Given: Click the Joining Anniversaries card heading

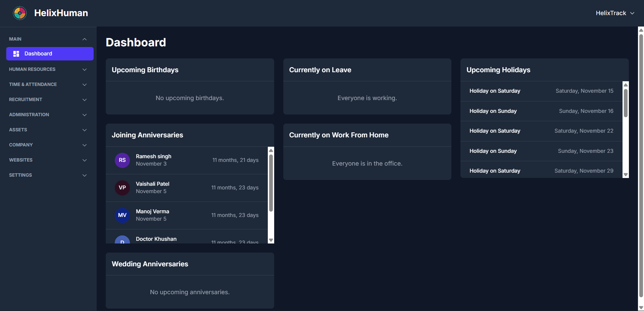Looking at the screenshot, I should pos(147,135).
